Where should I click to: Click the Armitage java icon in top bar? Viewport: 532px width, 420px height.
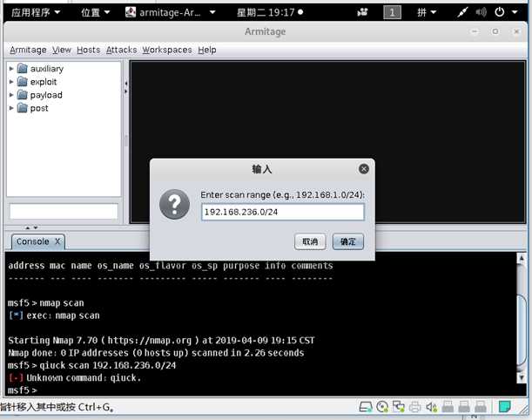pos(131,12)
